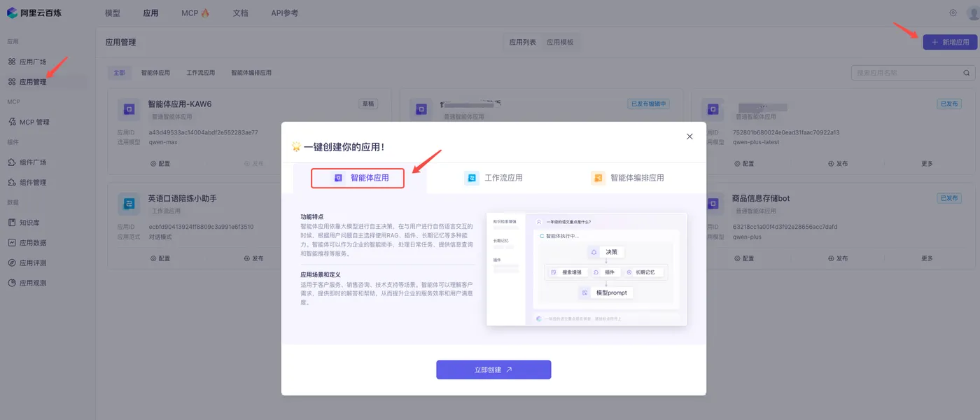Click 配置 on the 商品信息存储bot card
The width and height of the screenshot is (980, 420).
point(744,258)
